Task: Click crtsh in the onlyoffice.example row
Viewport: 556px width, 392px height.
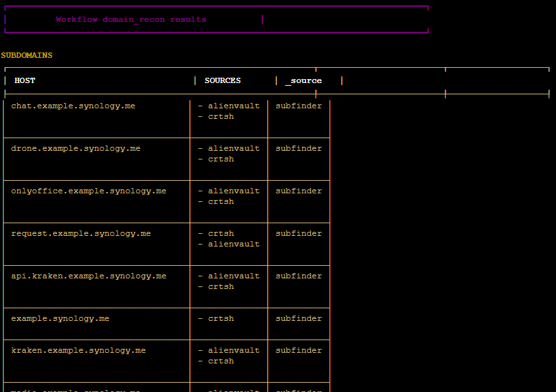Action: 221,201
